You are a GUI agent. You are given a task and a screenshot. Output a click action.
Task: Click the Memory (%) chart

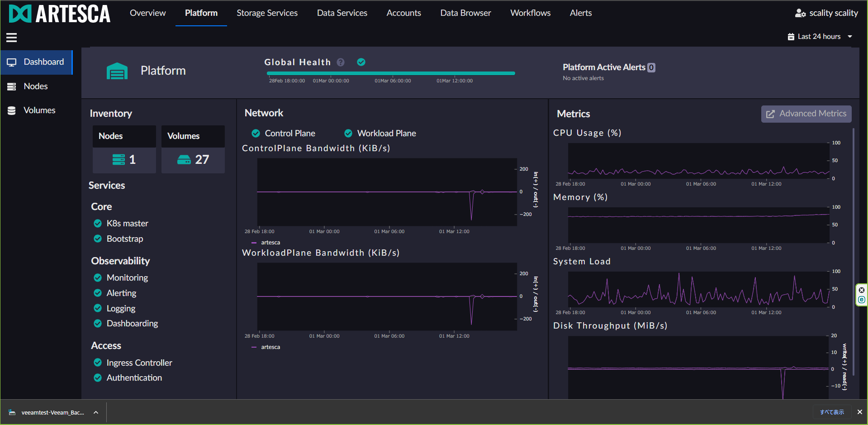tap(698, 225)
